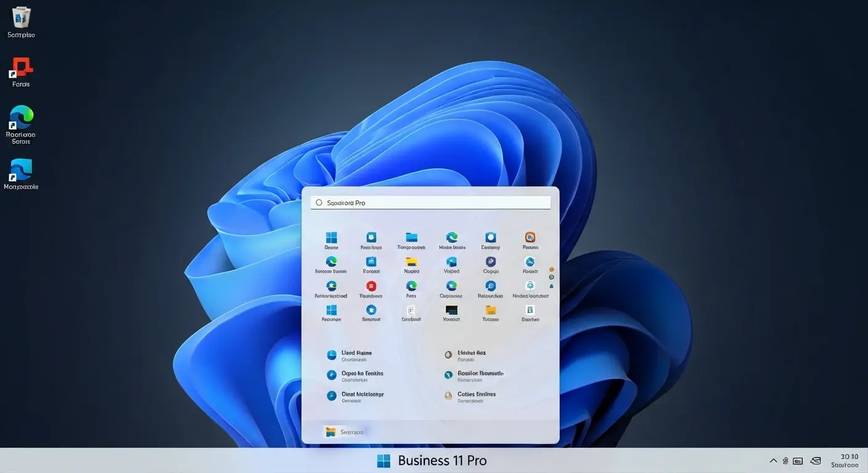The image size is (868, 473).
Task: Open recommended item 'Roaiíon Isoımutlı'
Action: [474, 376]
